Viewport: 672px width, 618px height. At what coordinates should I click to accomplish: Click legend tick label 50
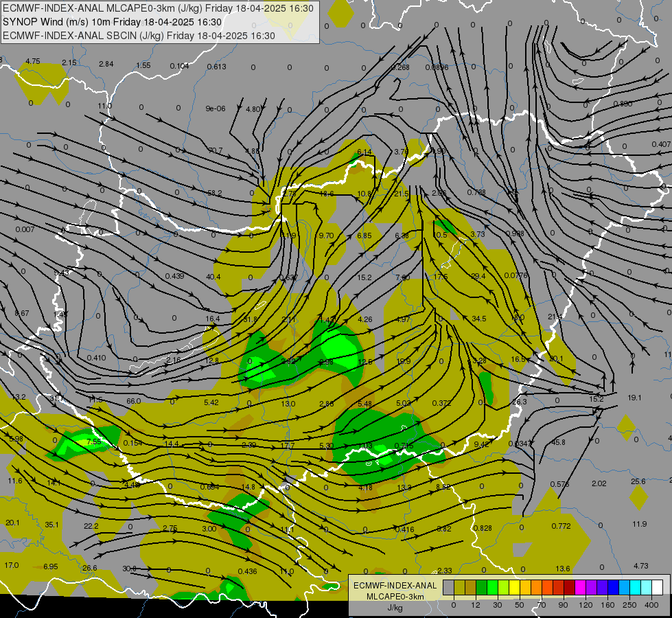(x=520, y=605)
